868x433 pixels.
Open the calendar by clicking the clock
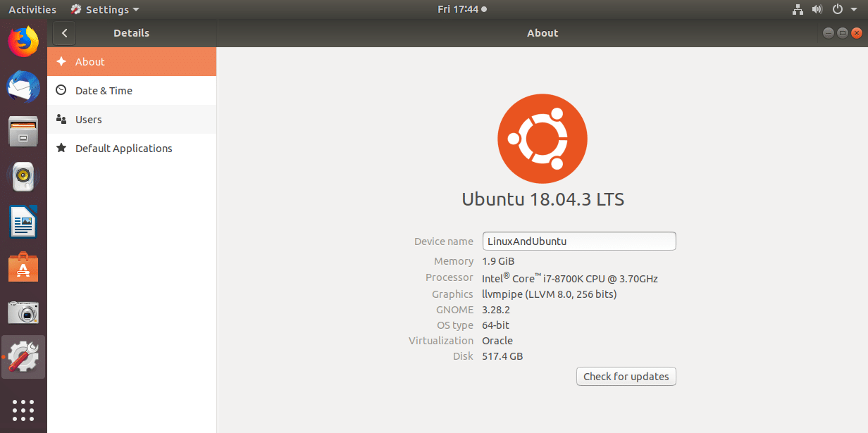tap(462, 9)
